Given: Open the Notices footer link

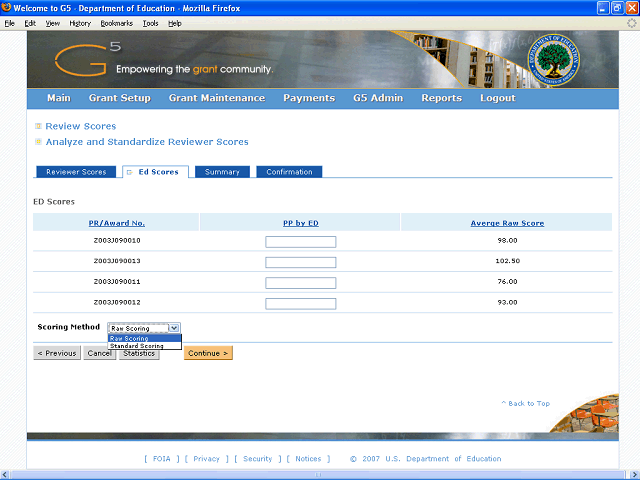Looking at the screenshot, I should click(308, 459).
